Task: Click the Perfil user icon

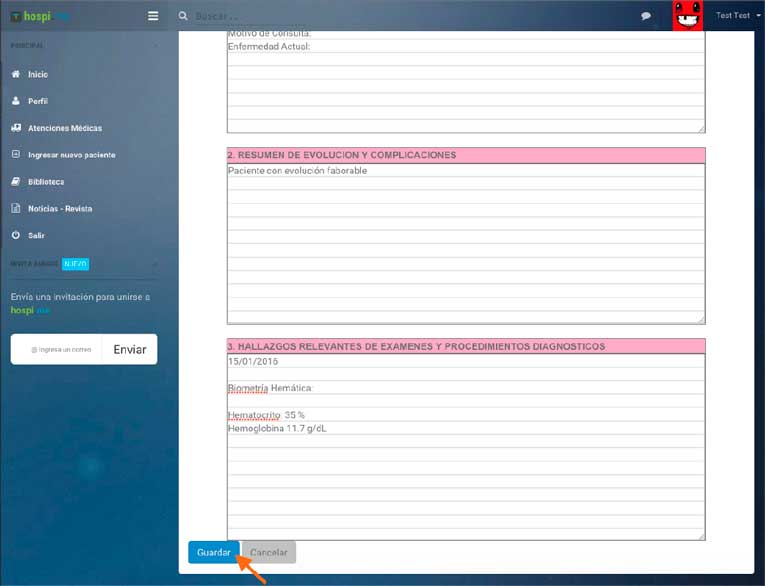Action: [16, 101]
